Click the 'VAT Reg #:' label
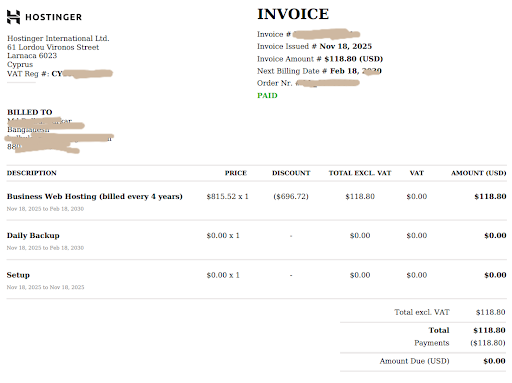Viewport: 512px width, 383px height. tap(28, 74)
